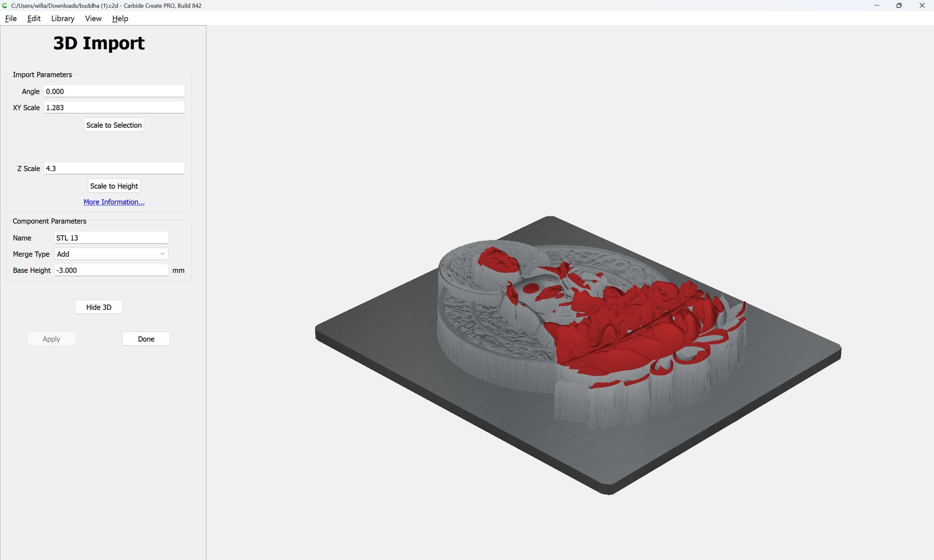Open the File menu
The image size is (934, 560).
pyautogui.click(x=11, y=18)
